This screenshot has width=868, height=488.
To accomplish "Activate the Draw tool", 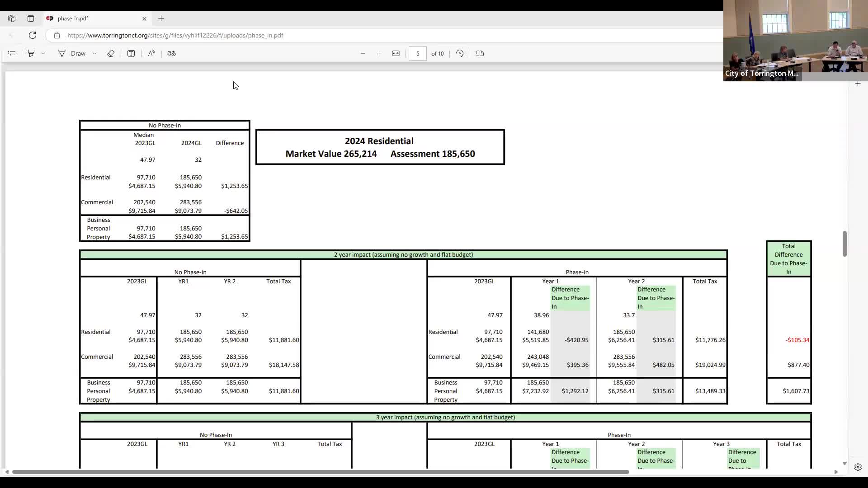I will (72, 53).
